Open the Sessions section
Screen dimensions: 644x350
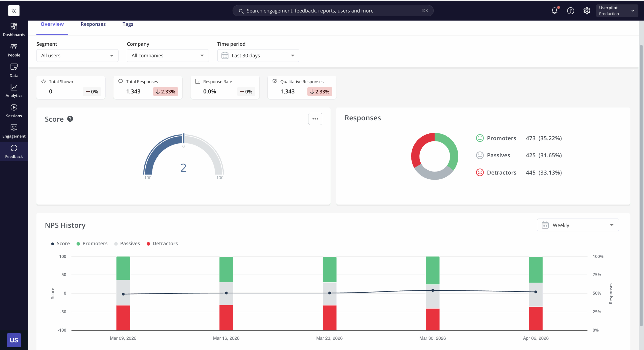[x=14, y=111]
